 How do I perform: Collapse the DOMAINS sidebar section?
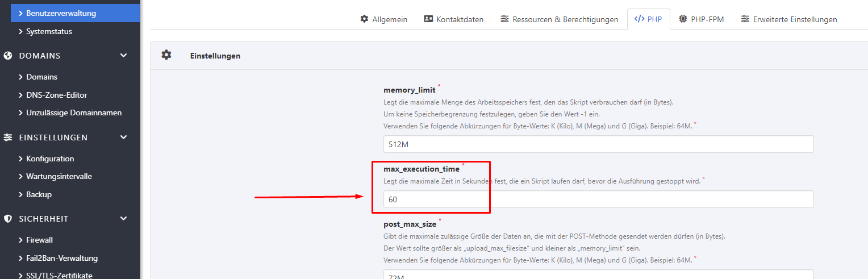[124, 56]
